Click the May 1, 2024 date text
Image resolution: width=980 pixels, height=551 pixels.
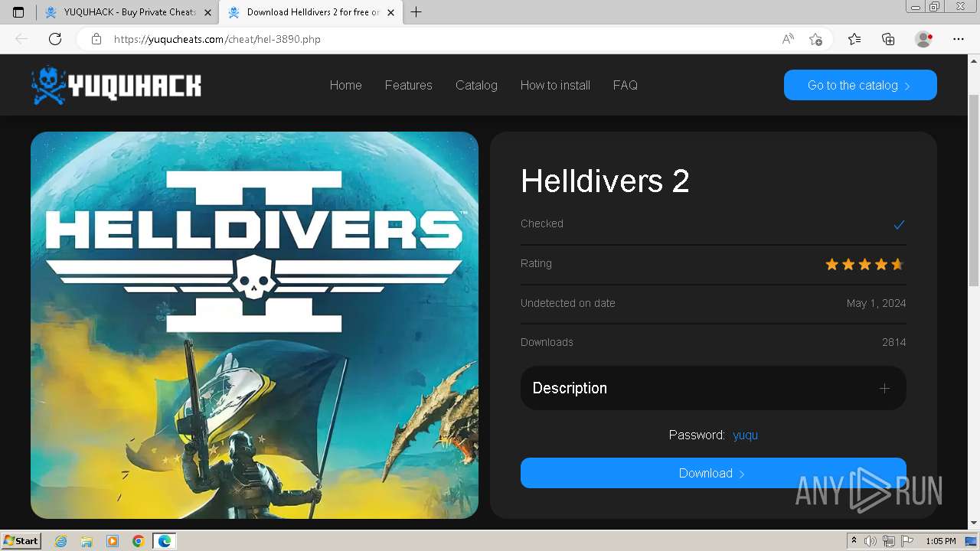pos(876,303)
